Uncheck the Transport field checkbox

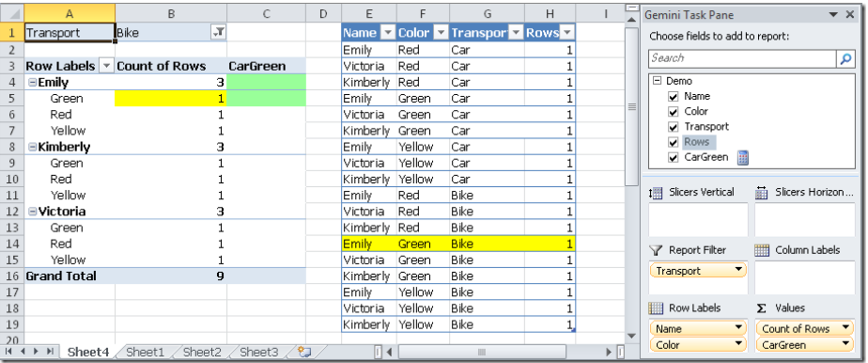[674, 127]
